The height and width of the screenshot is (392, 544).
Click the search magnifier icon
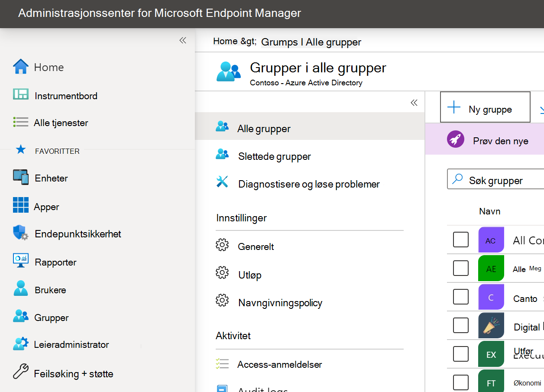pos(457,179)
